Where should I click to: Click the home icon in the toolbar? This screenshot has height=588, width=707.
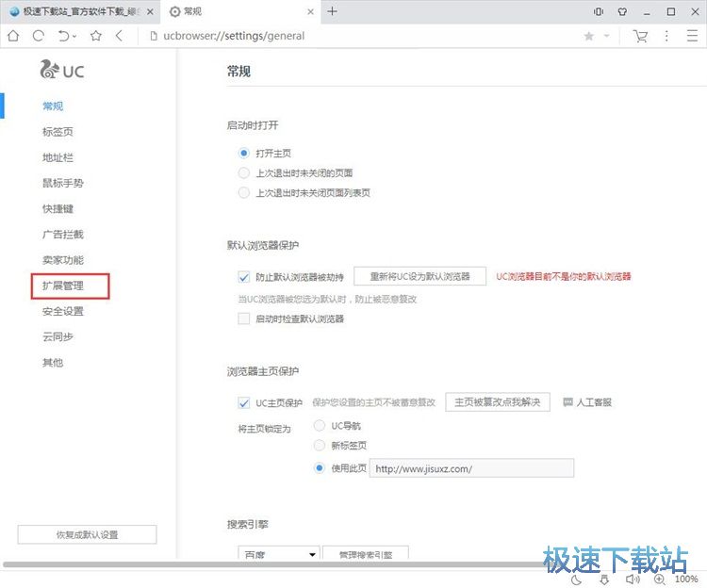[13, 36]
